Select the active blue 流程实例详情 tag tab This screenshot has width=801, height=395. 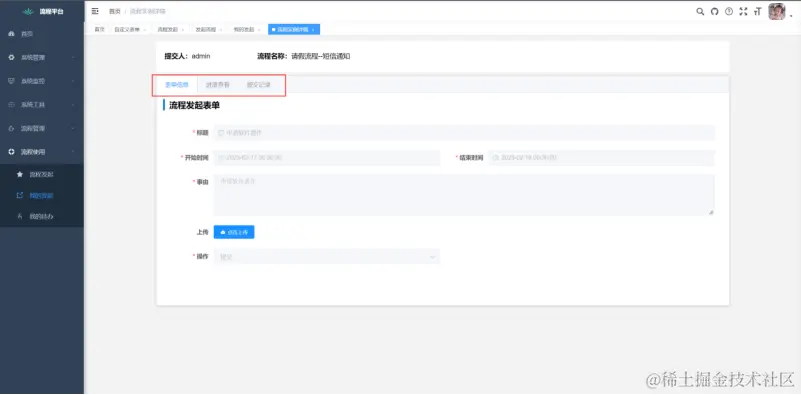pos(294,30)
